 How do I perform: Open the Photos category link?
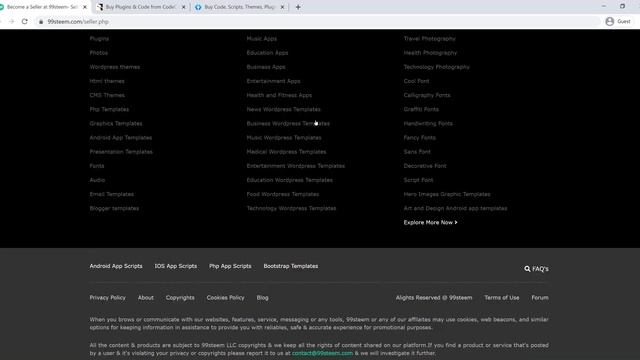pyautogui.click(x=99, y=53)
